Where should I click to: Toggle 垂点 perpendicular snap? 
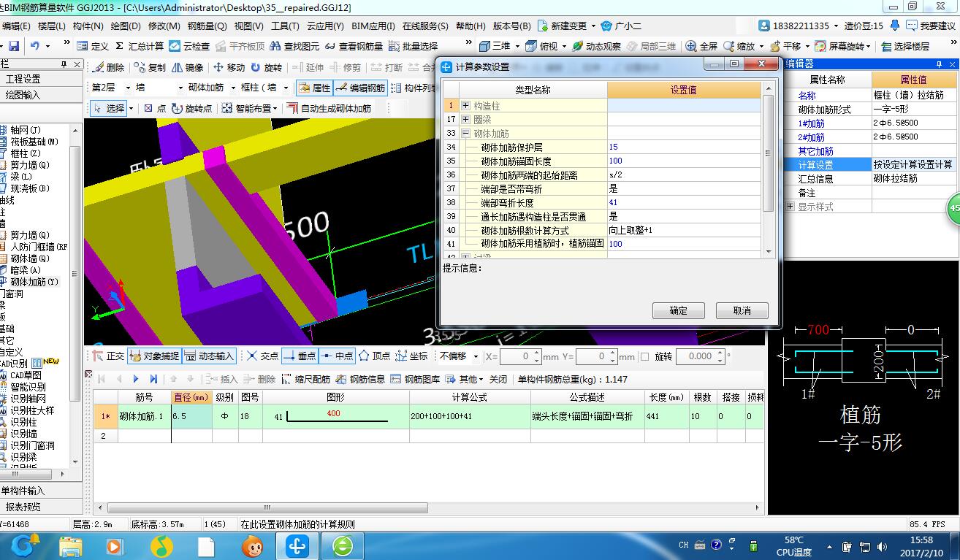click(299, 356)
